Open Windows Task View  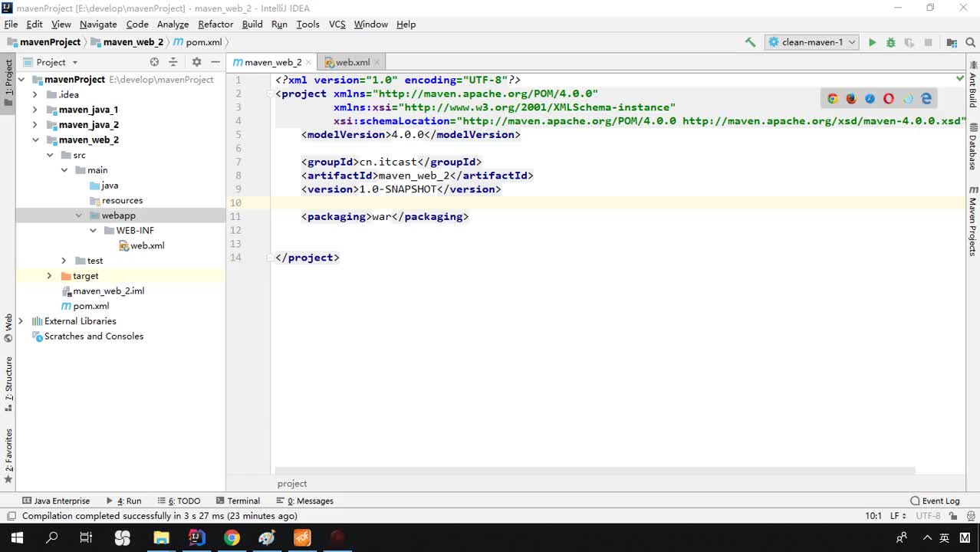pyautogui.click(x=86, y=537)
